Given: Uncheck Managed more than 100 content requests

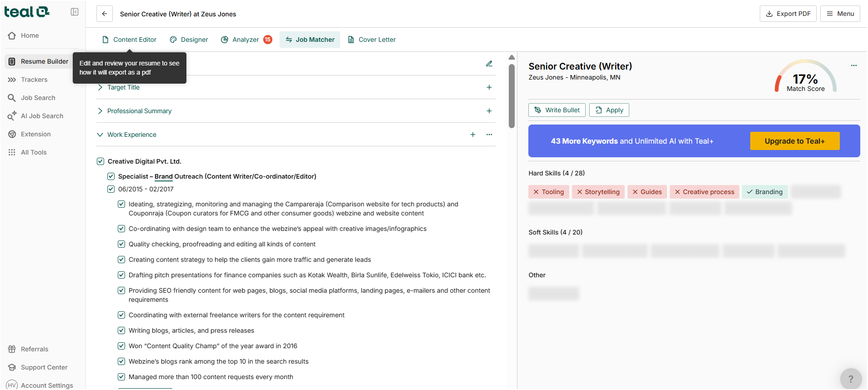Looking at the screenshot, I should [121, 377].
